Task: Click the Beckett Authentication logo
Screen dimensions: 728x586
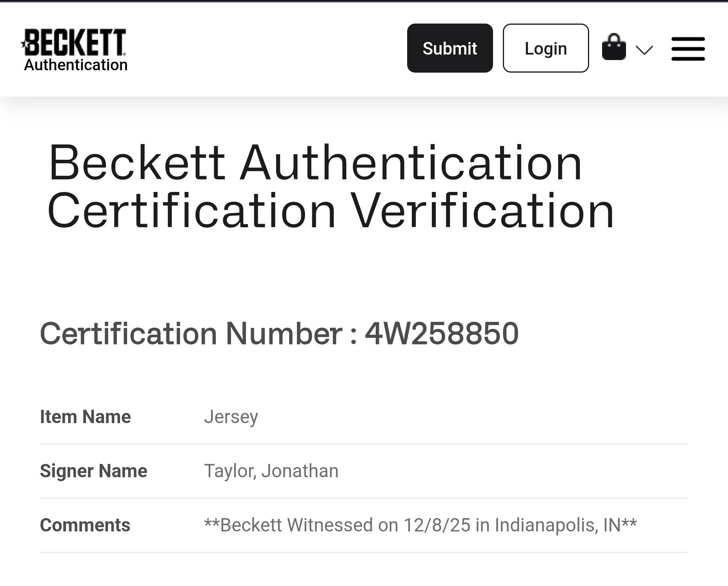Action: pos(75,48)
